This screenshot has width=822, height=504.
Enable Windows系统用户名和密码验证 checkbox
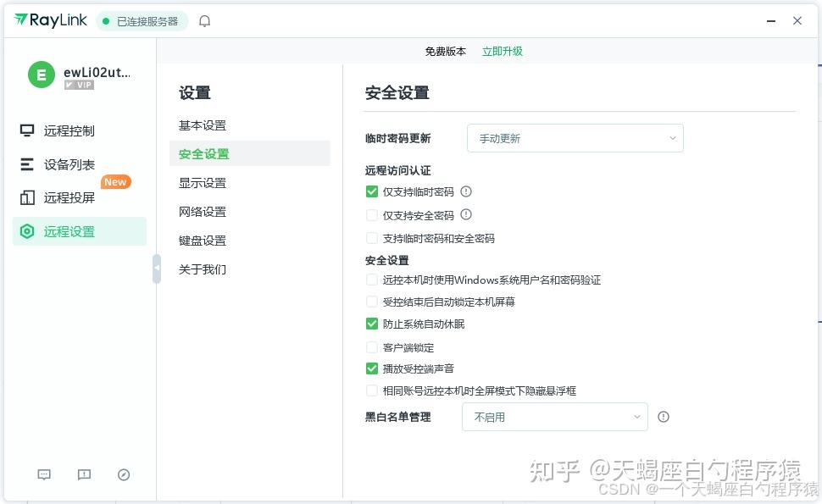coord(372,280)
